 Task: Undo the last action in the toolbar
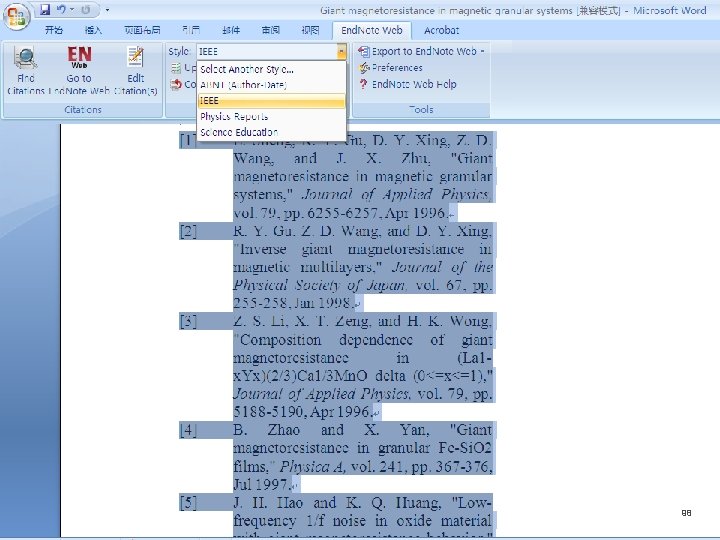[61, 10]
